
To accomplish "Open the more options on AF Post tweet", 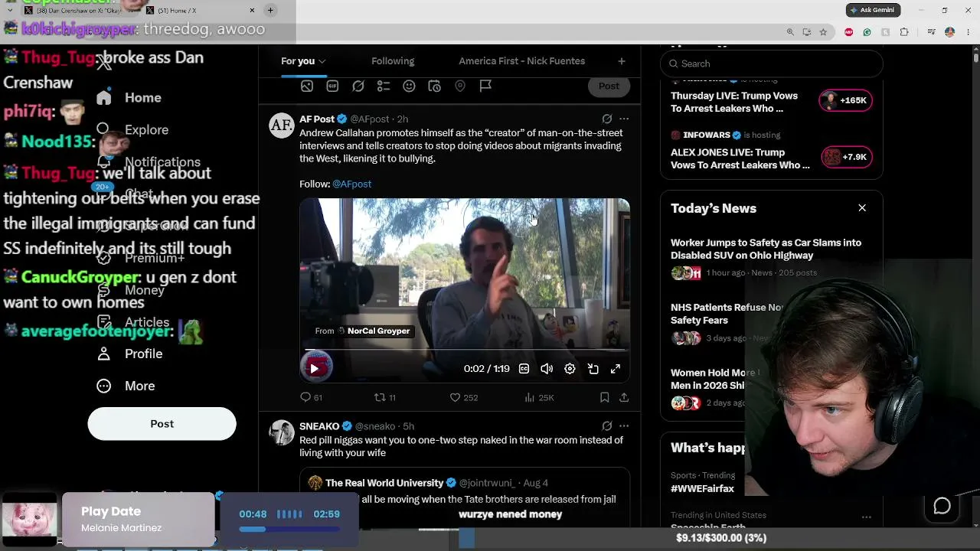I will [x=624, y=119].
